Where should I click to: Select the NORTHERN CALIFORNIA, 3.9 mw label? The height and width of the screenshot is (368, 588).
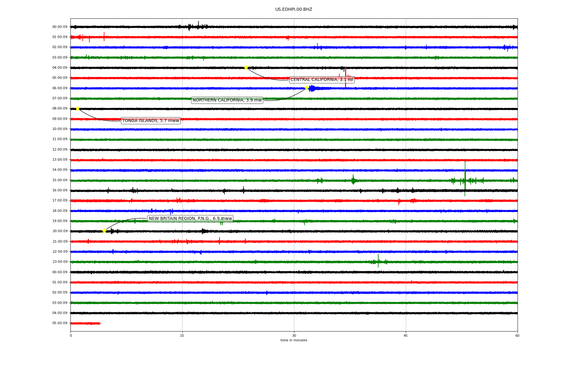[227, 100]
